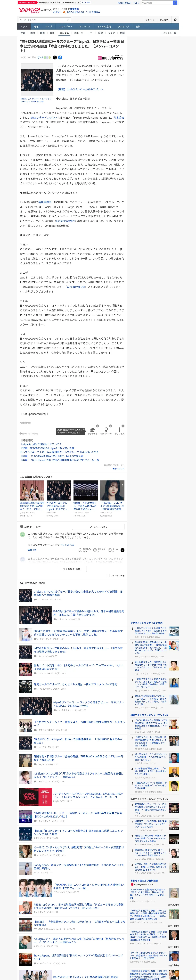Click 記事に関する報告 report icon link
196x980 pixels.
click(29, 433)
